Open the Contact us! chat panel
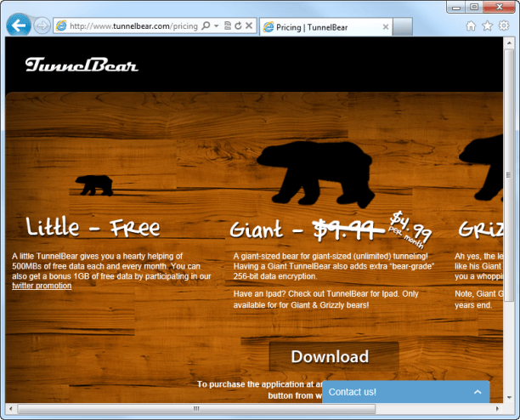This screenshot has height=420, width=520. point(405,392)
